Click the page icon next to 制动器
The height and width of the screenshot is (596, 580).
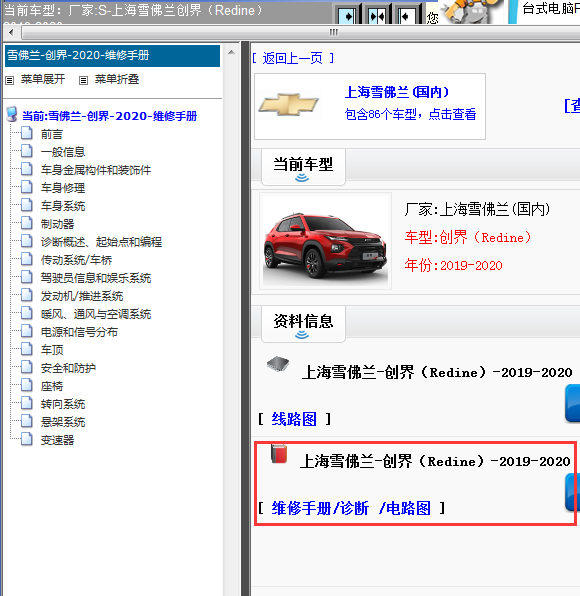click(26, 223)
